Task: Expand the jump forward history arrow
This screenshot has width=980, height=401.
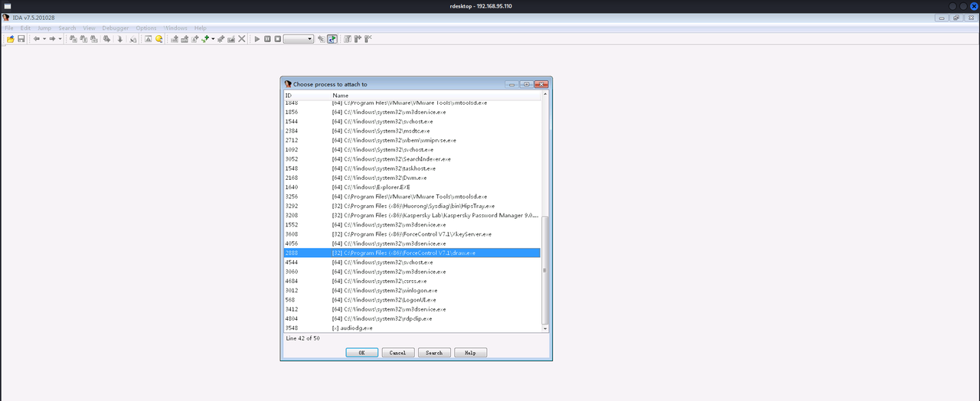Action: tap(60, 39)
